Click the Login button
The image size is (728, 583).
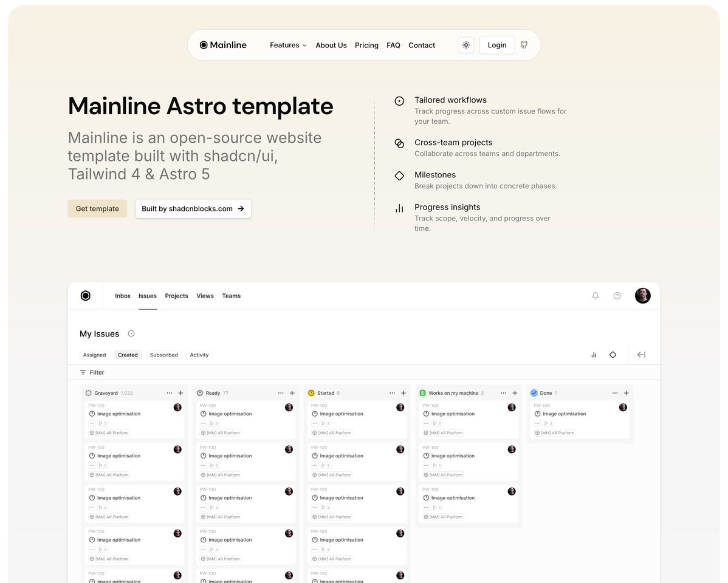497,45
